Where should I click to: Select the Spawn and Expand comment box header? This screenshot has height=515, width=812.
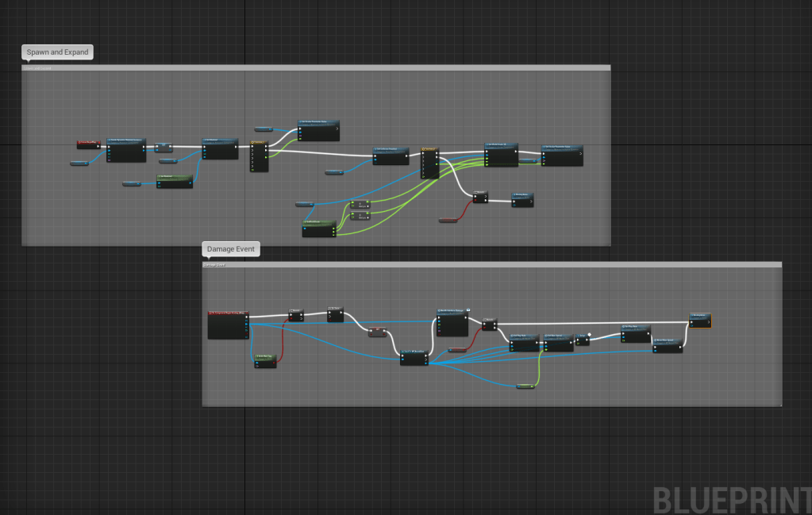316,68
